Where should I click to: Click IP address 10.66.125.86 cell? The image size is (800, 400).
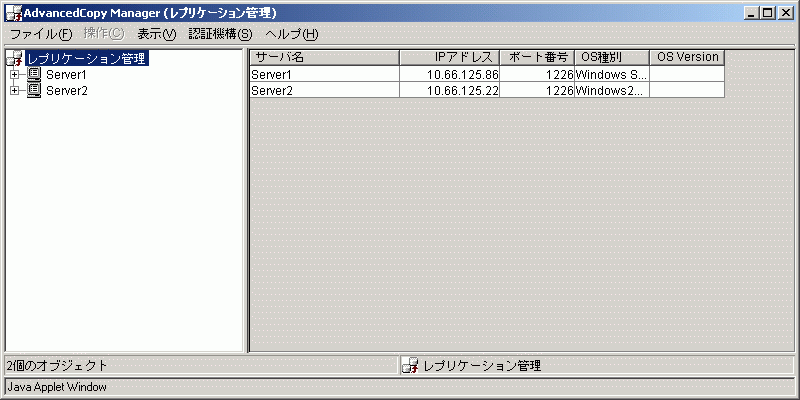(x=449, y=74)
